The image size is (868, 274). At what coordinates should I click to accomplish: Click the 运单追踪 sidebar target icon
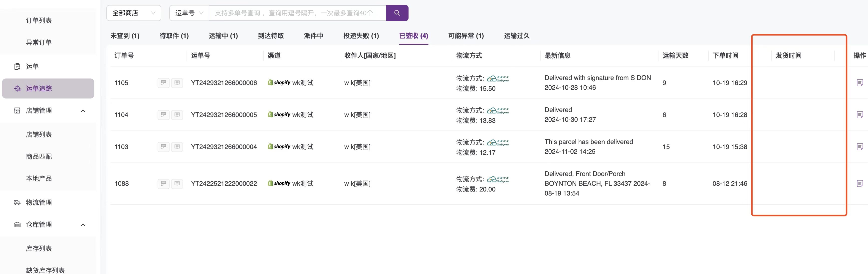[x=17, y=88]
